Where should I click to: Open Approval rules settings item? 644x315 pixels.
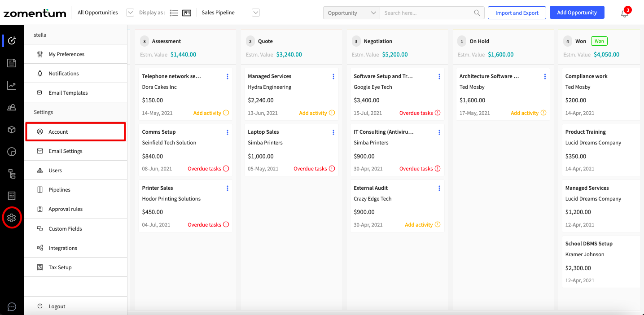[x=76, y=209]
